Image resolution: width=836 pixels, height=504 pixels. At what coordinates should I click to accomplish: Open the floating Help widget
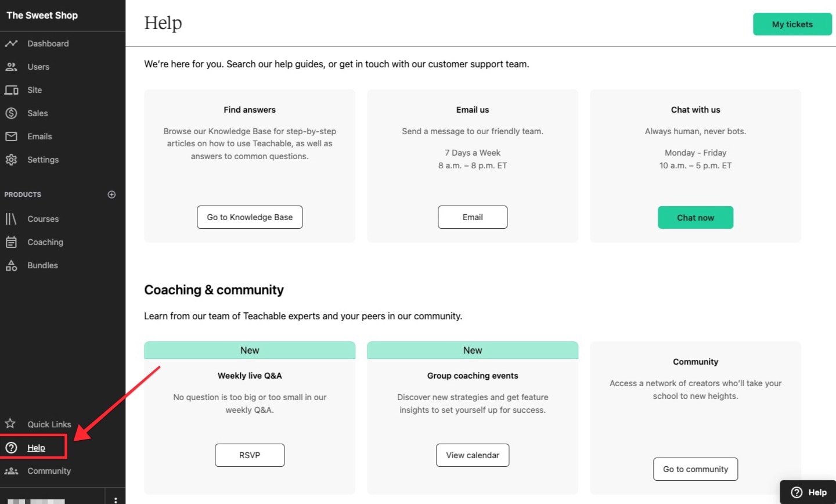(x=809, y=492)
